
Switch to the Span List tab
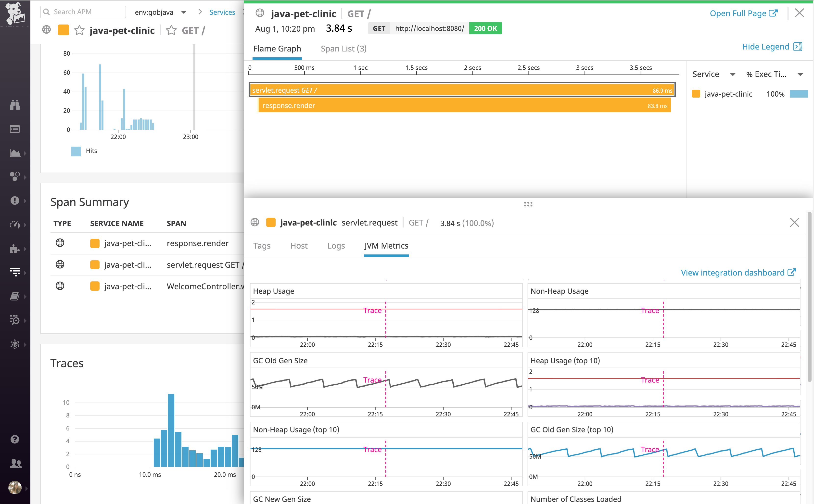pos(343,49)
